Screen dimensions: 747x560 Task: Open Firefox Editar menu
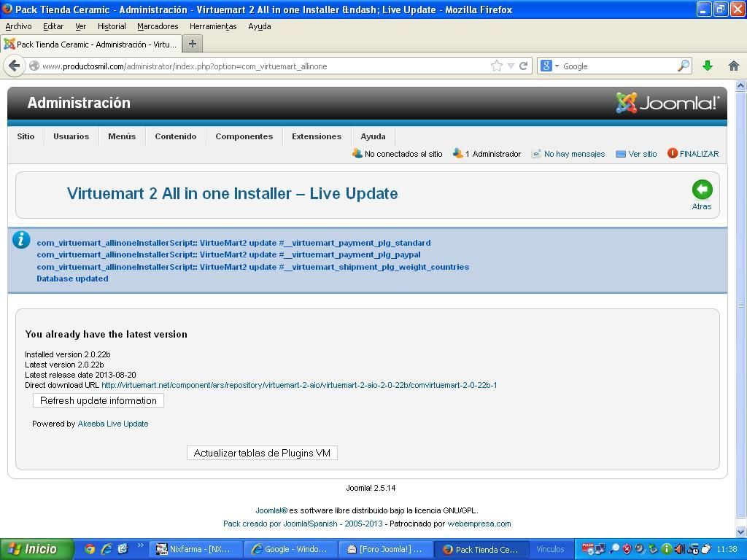point(53,26)
